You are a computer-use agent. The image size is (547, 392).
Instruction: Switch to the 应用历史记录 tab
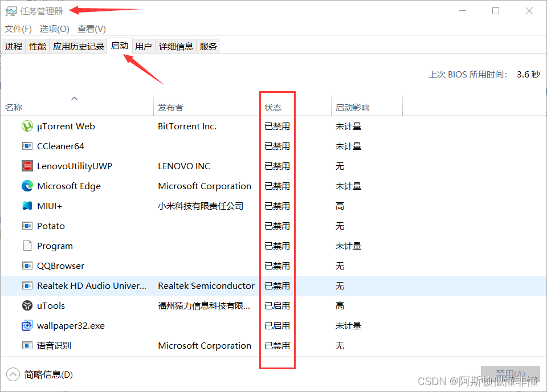pos(79,46)
